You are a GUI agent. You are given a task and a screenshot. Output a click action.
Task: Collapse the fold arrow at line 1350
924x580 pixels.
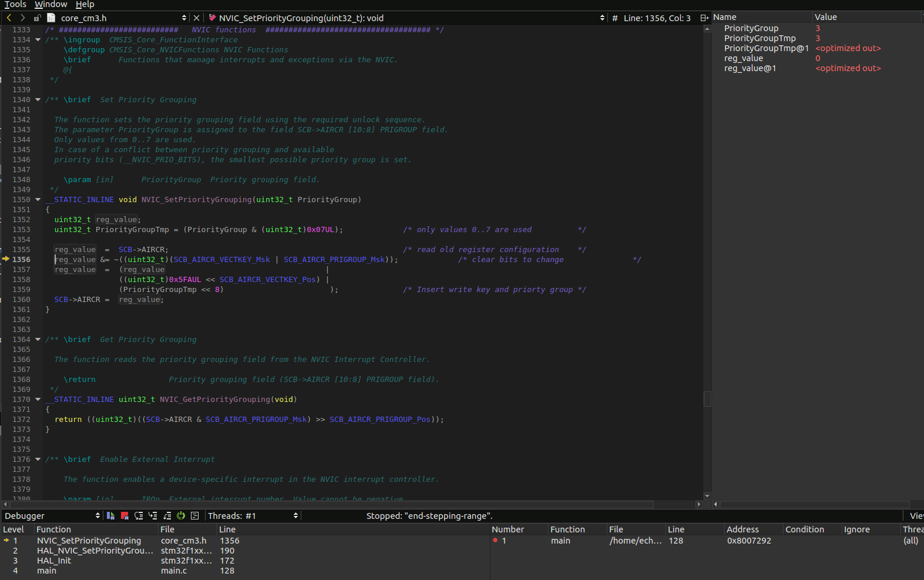(x=38, y=200)
